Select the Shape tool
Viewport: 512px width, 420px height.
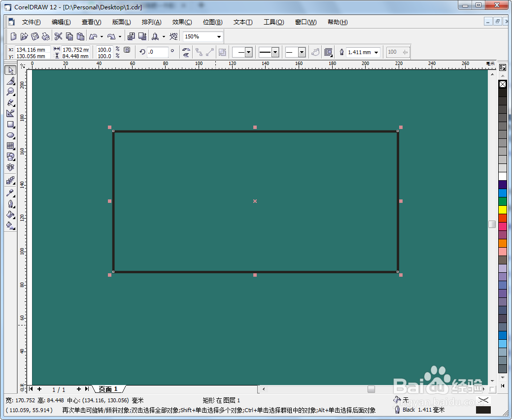(10, 81)
